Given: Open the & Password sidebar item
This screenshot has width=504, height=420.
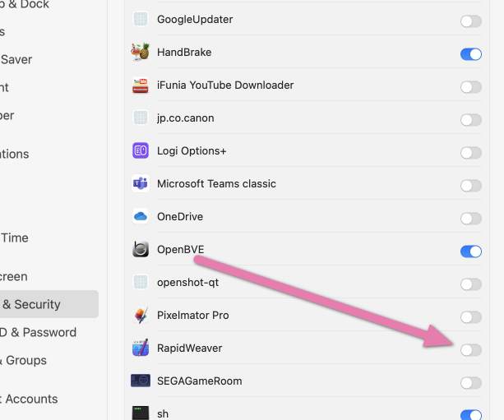Looking at the screenshot, I should (38, 332).
